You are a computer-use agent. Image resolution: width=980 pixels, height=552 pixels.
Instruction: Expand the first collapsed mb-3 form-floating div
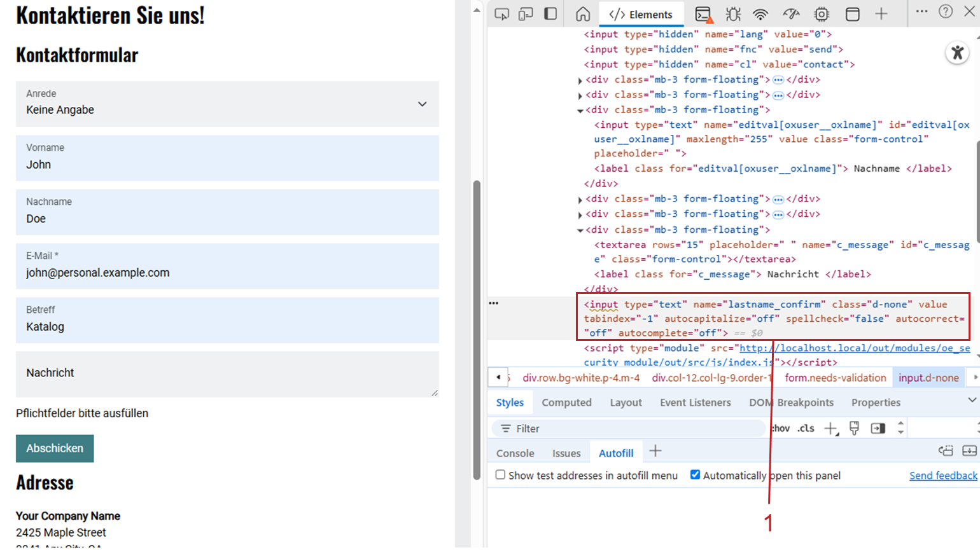coord(580,81)
